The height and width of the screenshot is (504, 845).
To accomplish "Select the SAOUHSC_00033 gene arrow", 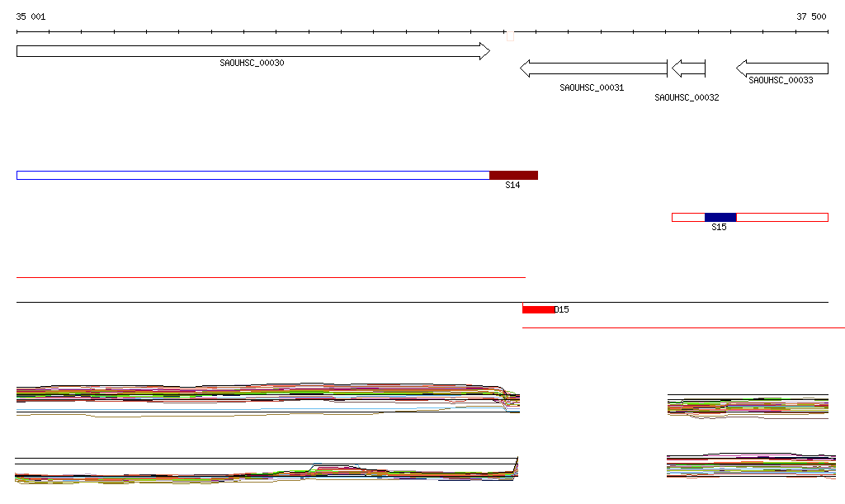I will click(782, 68).
